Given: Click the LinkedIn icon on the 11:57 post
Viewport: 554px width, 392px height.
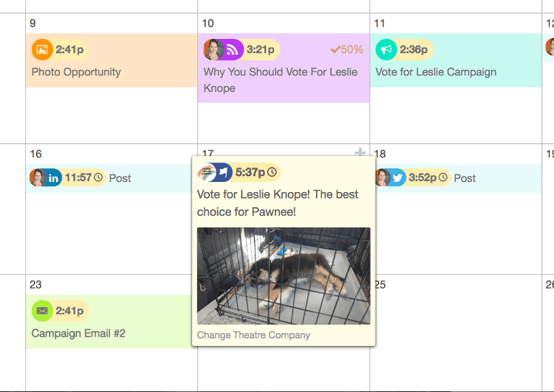Looking at the screenshot, I should click(x=53, y=178).
